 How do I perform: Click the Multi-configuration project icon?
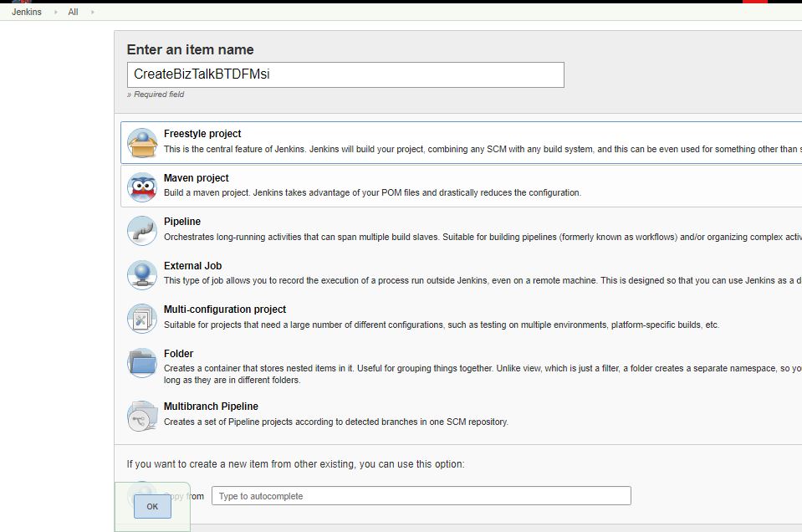point(142,319)
